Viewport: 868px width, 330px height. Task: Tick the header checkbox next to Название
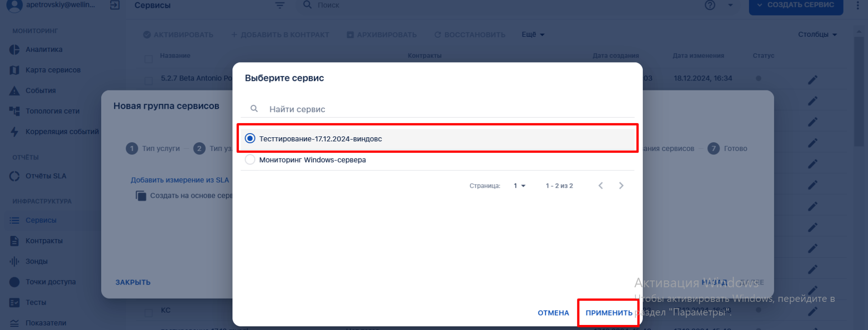tap(148, 59)
